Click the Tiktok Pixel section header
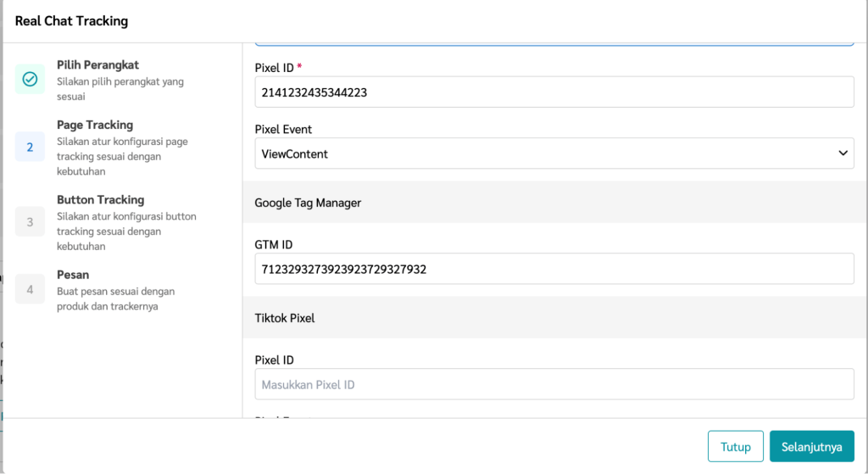 [x=554, y=317]
